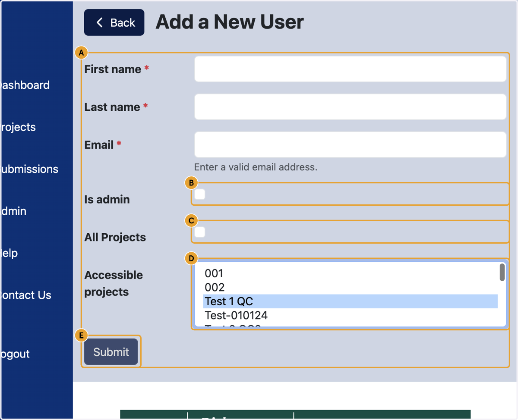The width and height of the screenshot is (518, 420).
Task: Open Dashboard from the sidebar
Action: point(25,85)
